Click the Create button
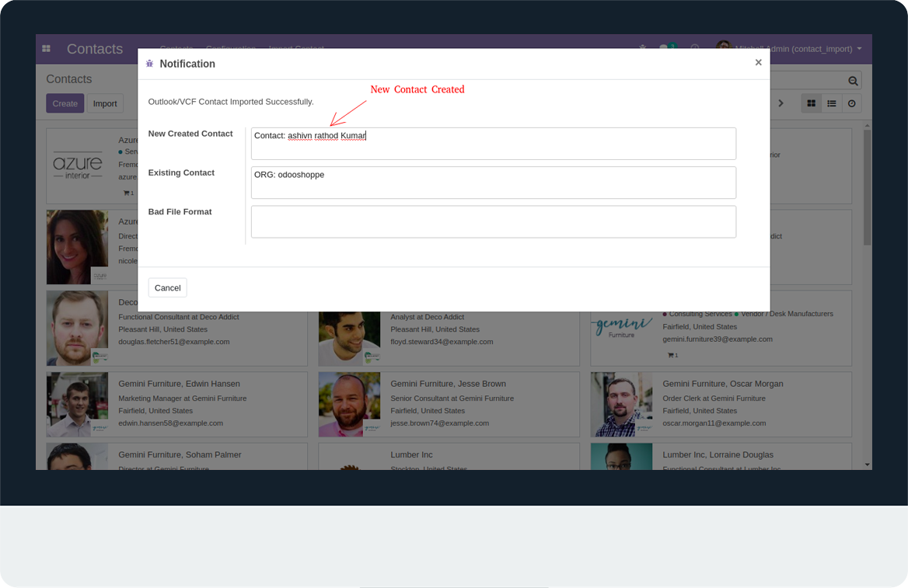This screenshot has width=908, height=588. [x=65, y=103]
